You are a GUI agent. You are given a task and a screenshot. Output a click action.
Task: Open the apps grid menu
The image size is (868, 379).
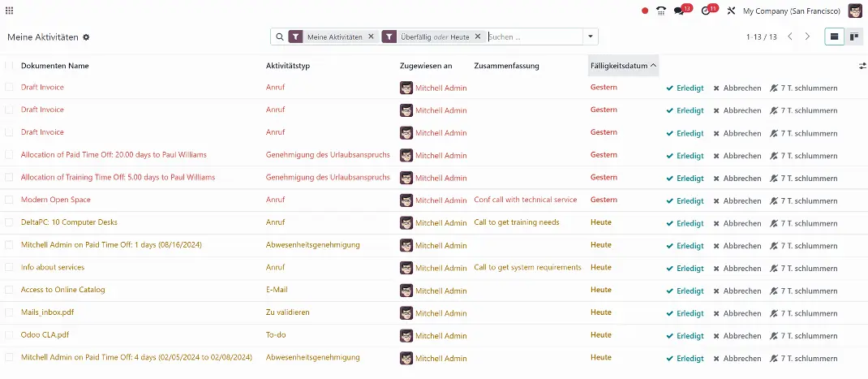point(9,11)
